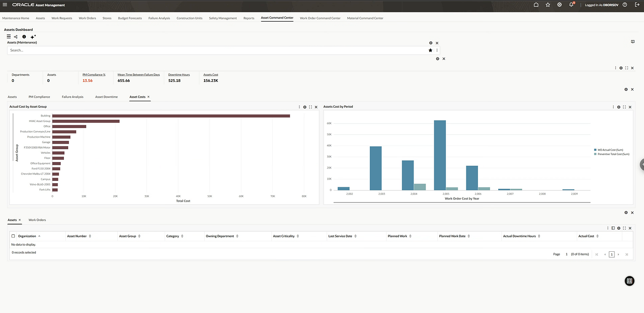The height and width of the screenshot is (313, 644).
Task: Sort table by Asset Group column
Action: pyautogui.click(x=139, y=236)
